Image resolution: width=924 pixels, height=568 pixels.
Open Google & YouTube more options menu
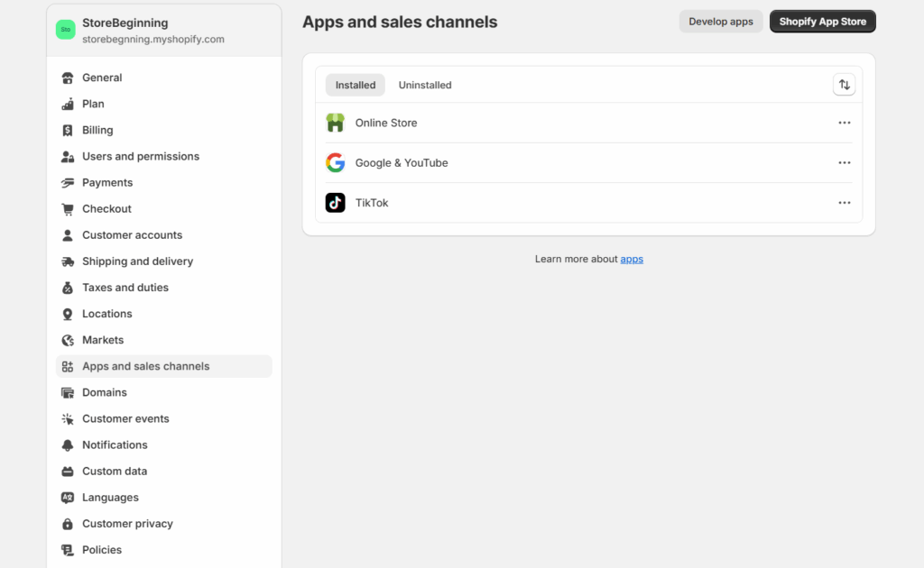[x=844, y=163]
